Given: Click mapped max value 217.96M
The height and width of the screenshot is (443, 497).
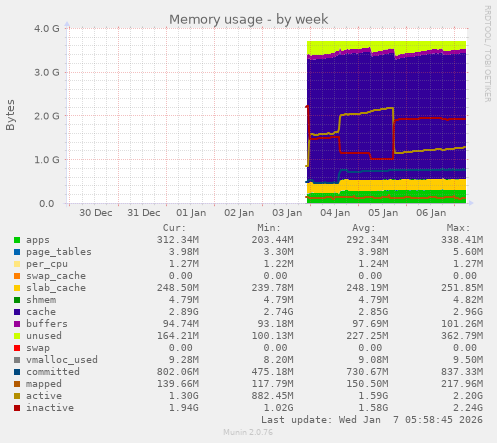Looking at the screenshot, I should [462, 384].
